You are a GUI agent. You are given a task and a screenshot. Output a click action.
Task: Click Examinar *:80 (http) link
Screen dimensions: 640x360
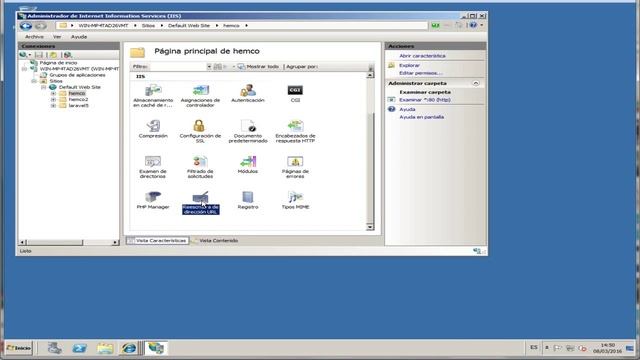pos(424,100)
